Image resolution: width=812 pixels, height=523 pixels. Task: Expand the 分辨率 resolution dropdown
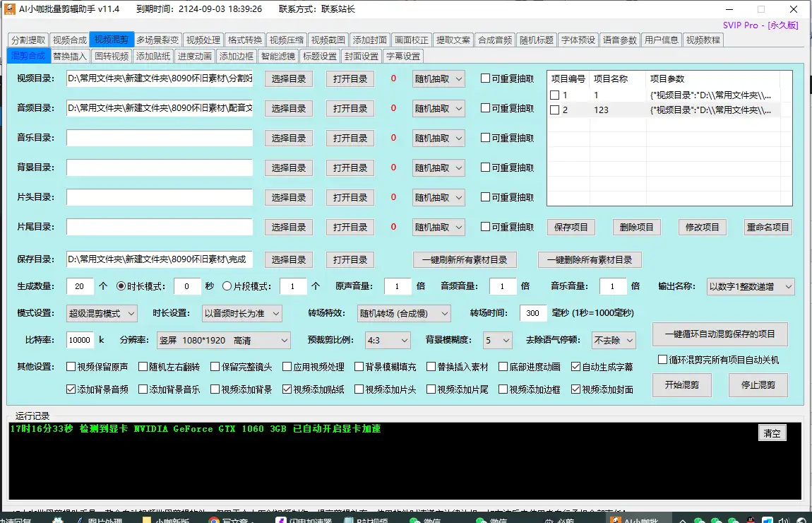pyautogui.click(x=224, y=341)
